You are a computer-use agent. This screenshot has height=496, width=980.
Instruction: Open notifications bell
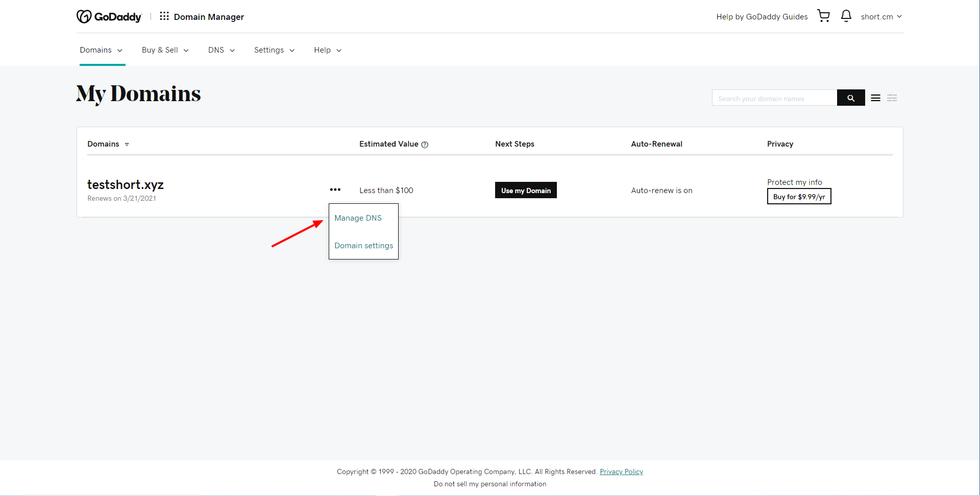(846, 16)
